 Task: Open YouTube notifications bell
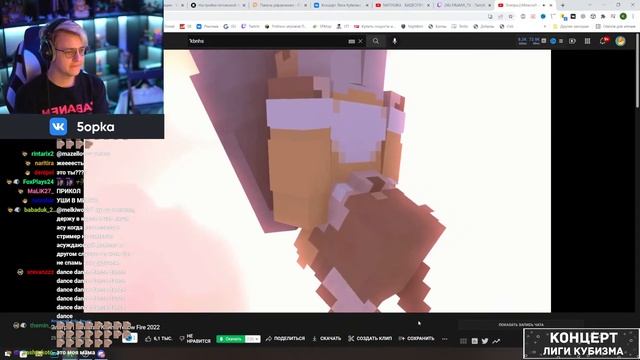pyautogui.click(x=603, y=41)
